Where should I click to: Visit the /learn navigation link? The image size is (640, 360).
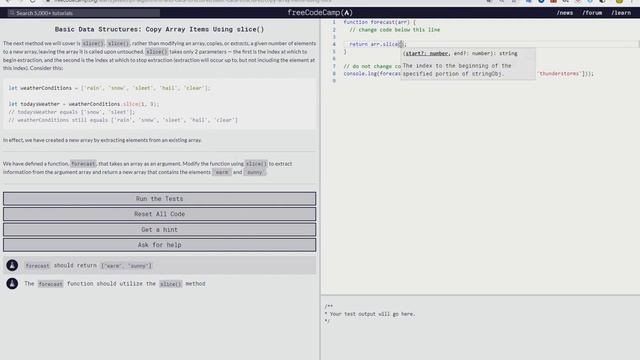click(x=621, y=13)
